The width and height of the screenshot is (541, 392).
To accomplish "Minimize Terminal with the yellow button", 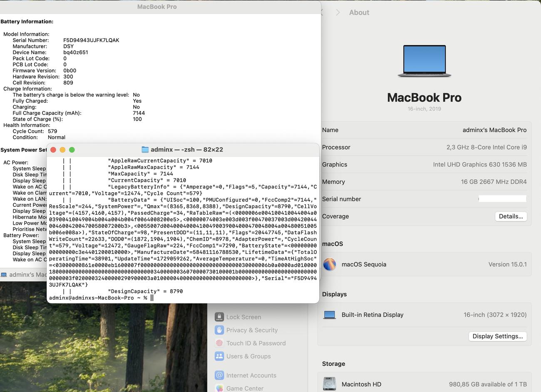I will 62,150.
